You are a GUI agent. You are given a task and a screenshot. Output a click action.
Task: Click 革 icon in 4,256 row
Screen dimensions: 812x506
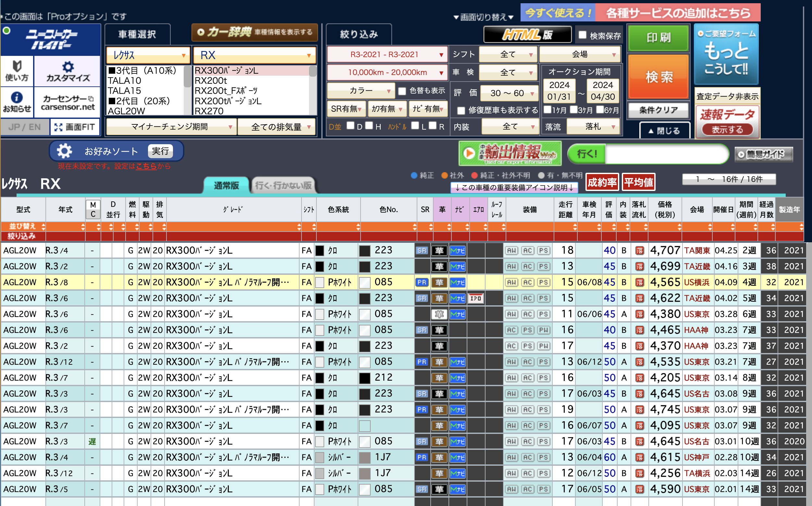pyautogui.click(x=439, y=473)
